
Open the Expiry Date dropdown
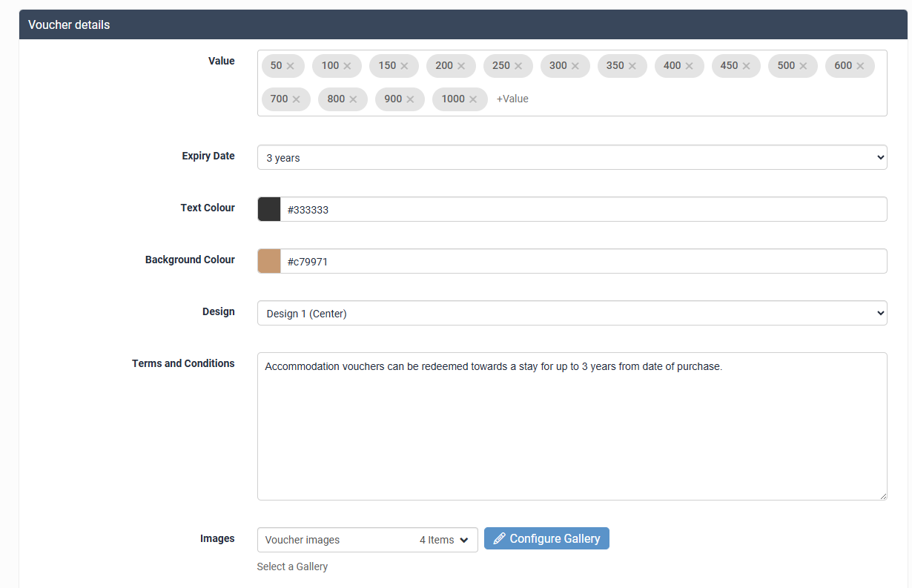click(x=572, y=157)
